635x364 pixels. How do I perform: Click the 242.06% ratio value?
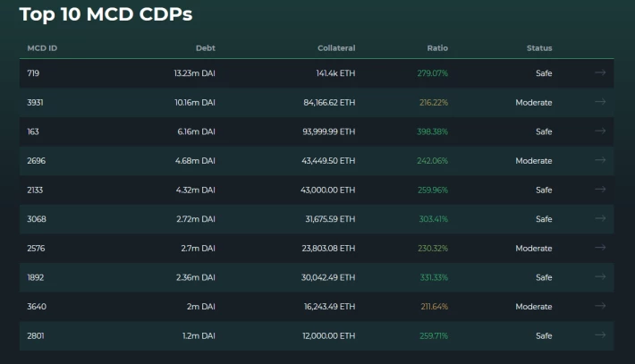pos(433,161)
